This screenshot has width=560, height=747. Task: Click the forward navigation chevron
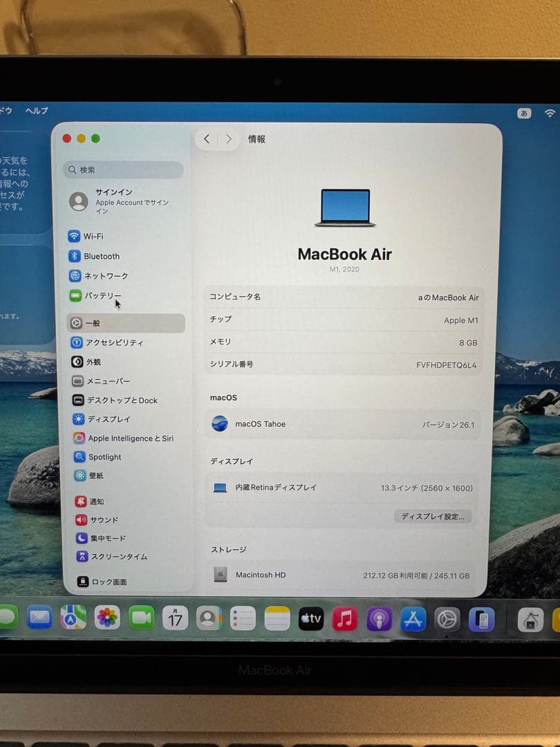pos(229,138)
